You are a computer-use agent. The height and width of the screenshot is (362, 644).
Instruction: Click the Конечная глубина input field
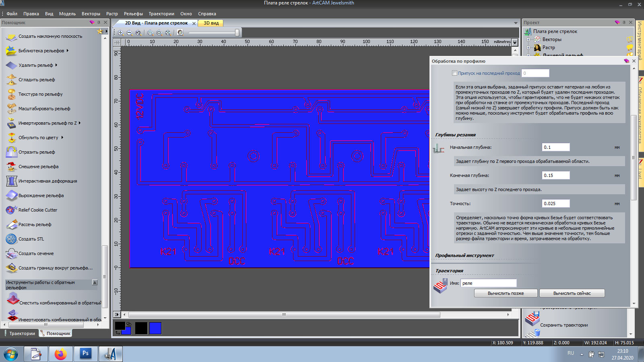click(555, 175)
